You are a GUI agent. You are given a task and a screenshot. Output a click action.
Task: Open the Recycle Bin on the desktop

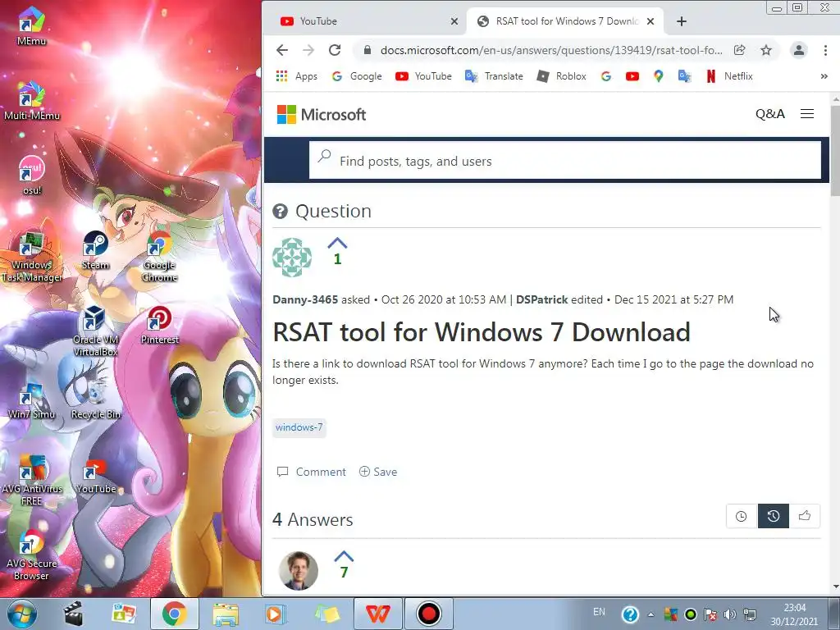pos(95,399)
